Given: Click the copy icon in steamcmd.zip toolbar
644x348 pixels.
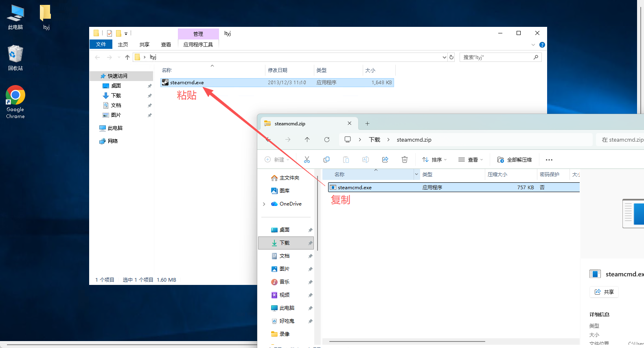Looking at the screenshot, I should point(326,160).
